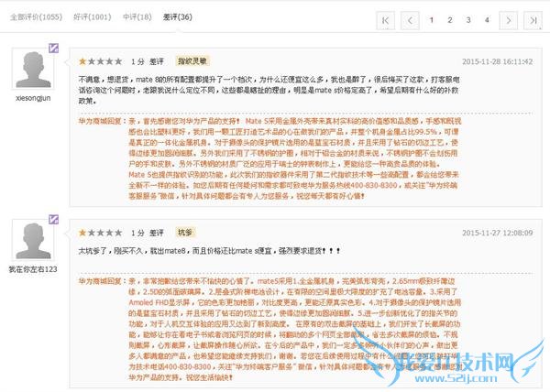Switch to the 好评(1001) tab
This screenshot has height=392, width=550.
[93, 16]
